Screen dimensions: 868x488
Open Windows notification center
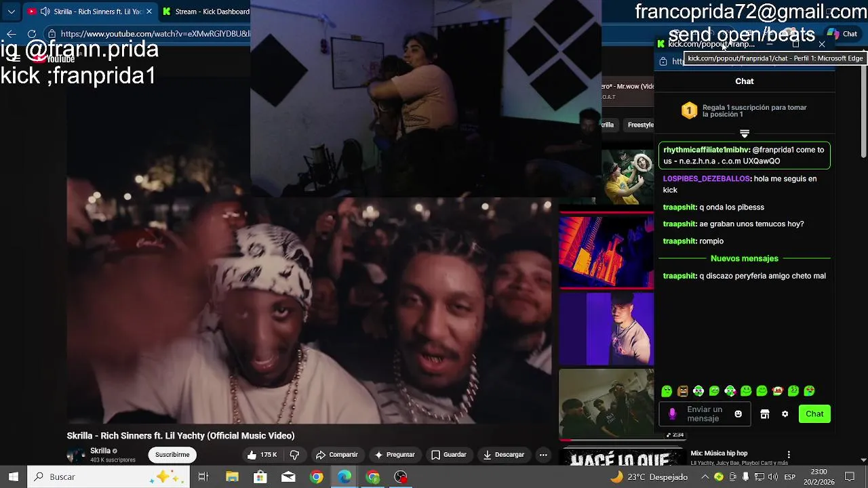point(850,477)
